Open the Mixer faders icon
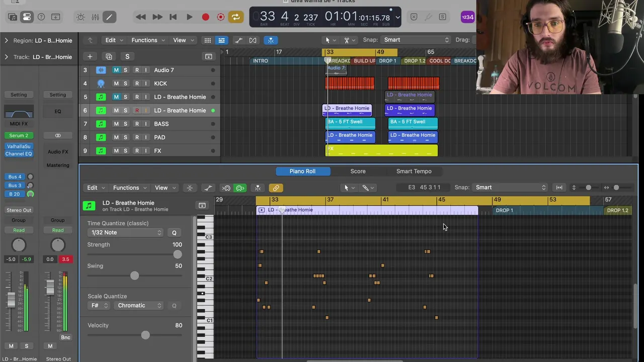 pyautogui.click(x=95, y=17)
